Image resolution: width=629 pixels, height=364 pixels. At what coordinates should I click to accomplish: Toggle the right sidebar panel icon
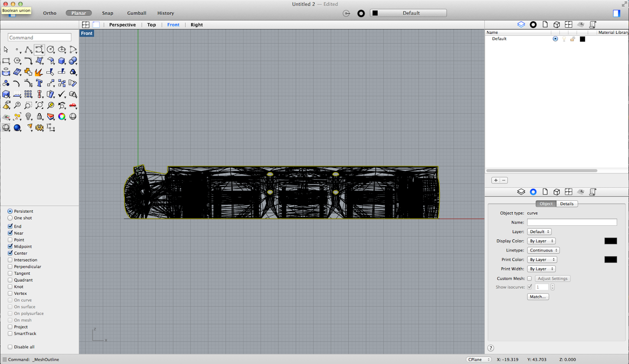point(616,13)
